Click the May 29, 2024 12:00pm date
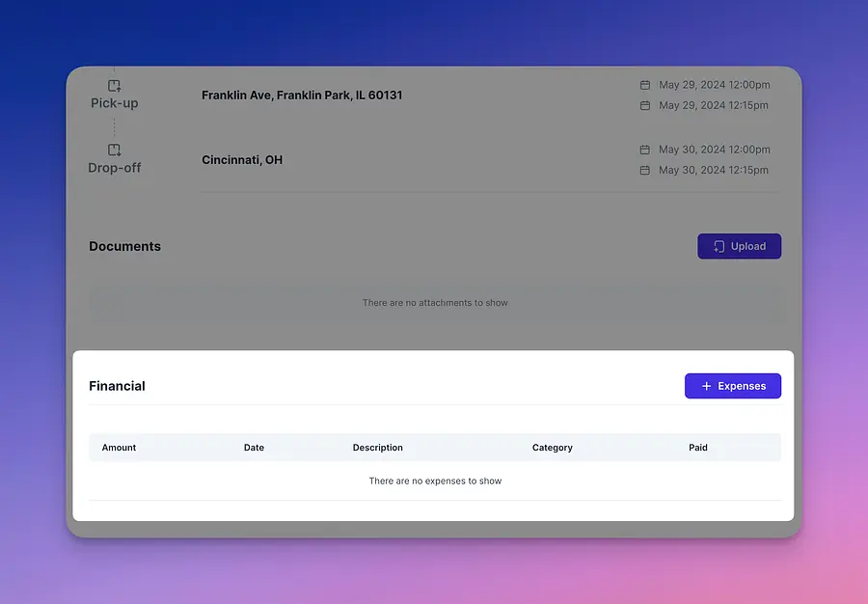 [x=714, y=85]
